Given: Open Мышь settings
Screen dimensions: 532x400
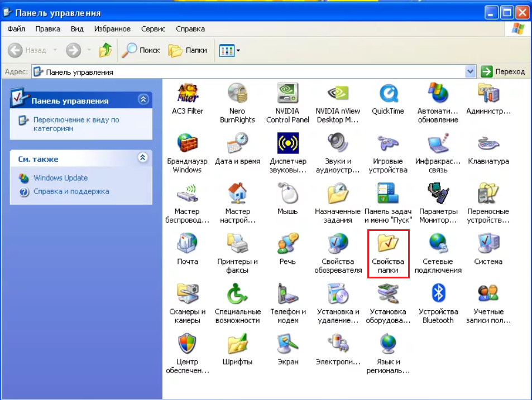Looking at the screenshot, I should point(287,199).
